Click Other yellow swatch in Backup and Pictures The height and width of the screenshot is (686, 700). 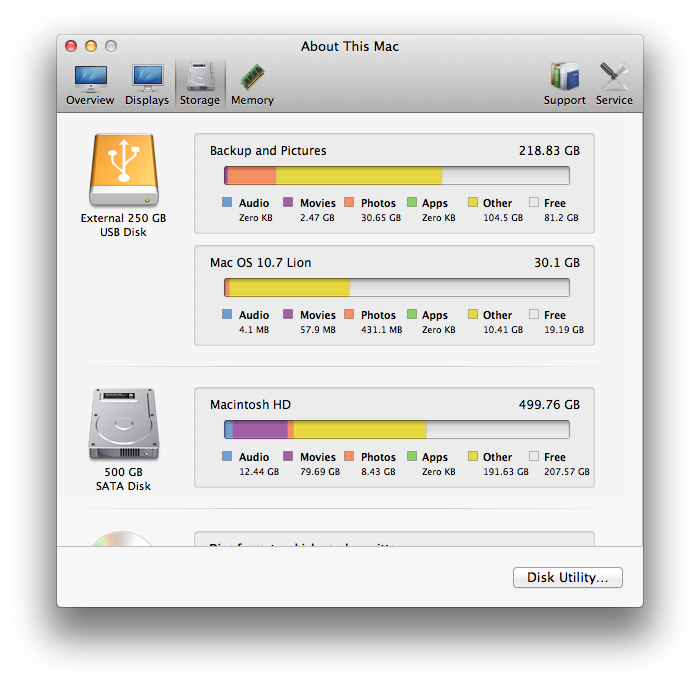pos(473,202)
